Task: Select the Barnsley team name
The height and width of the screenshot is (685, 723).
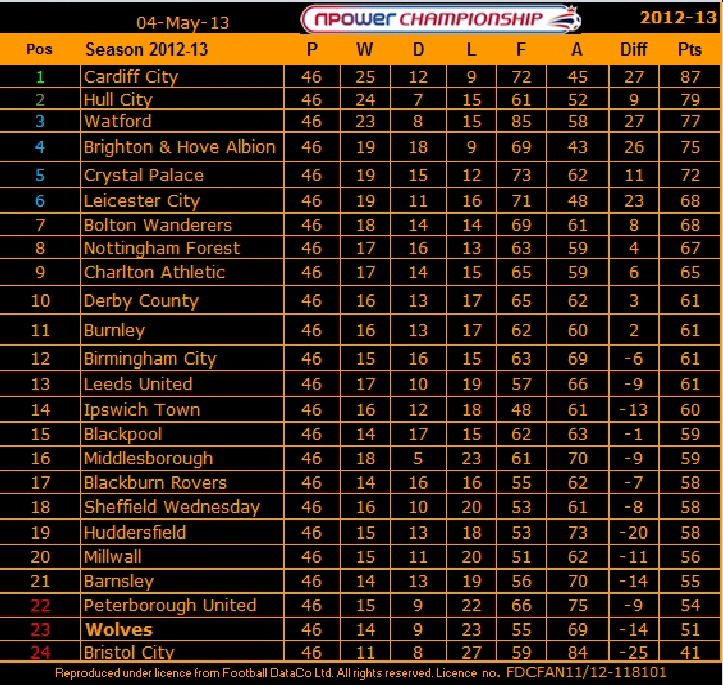Action: tap(119, 581)
